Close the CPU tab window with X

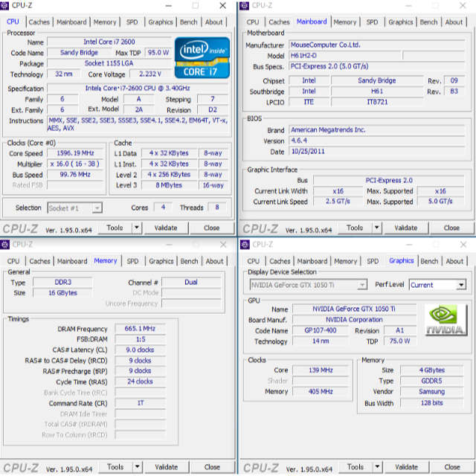click(x=223, y=6)
